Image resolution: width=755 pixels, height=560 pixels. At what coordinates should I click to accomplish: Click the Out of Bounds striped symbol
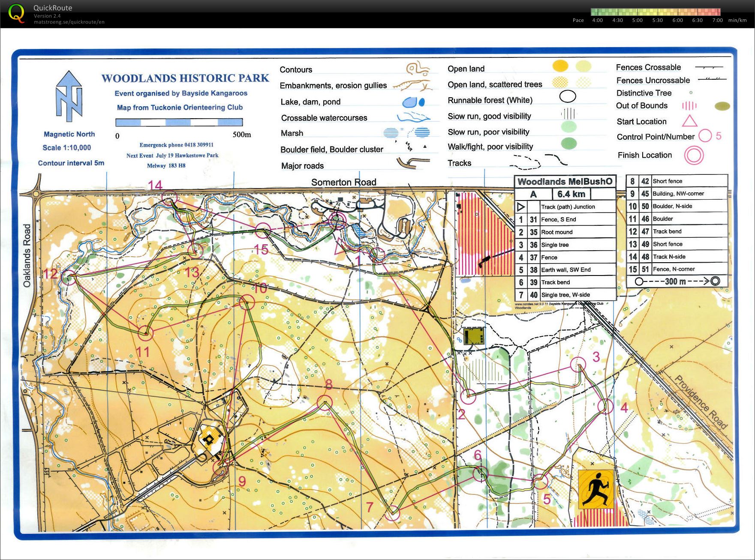pyautogui.click(x=689, y=106)
